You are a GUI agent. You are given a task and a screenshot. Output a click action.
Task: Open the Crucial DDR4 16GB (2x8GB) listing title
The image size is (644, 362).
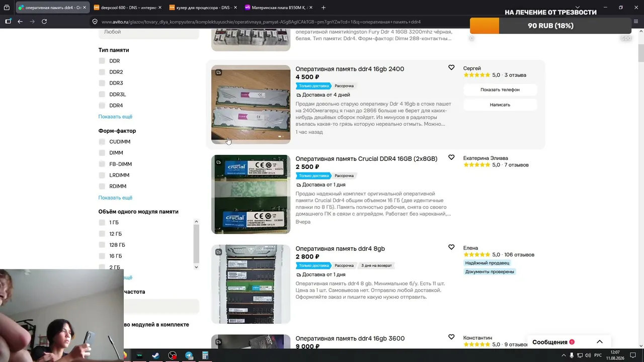(x=366, y=159)
